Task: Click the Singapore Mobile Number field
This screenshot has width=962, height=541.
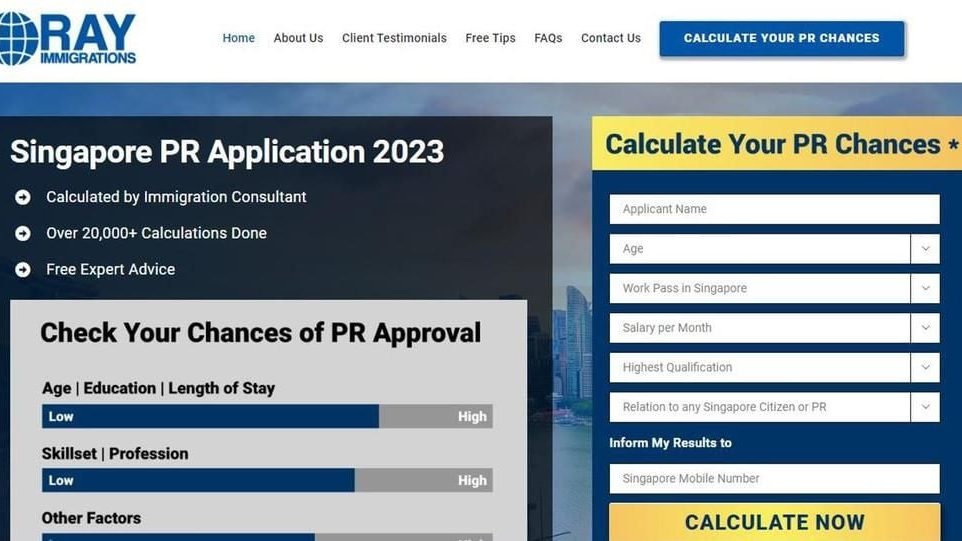Action: (774, 478)
